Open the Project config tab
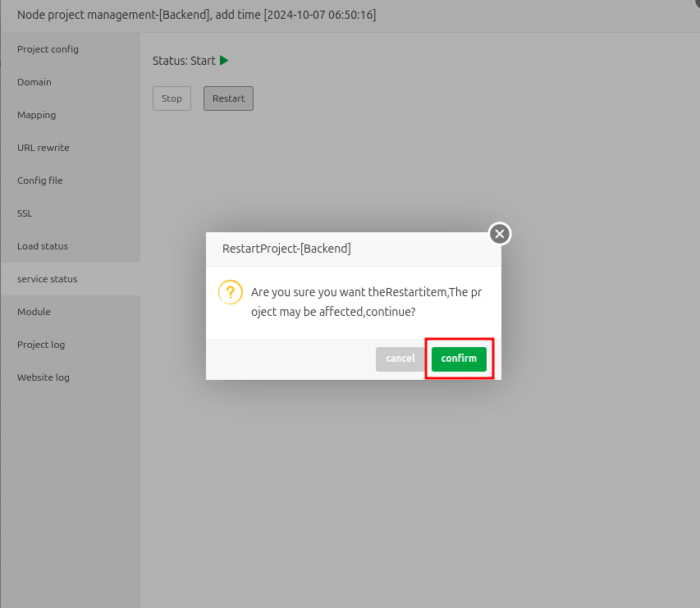 click(48, 49)
